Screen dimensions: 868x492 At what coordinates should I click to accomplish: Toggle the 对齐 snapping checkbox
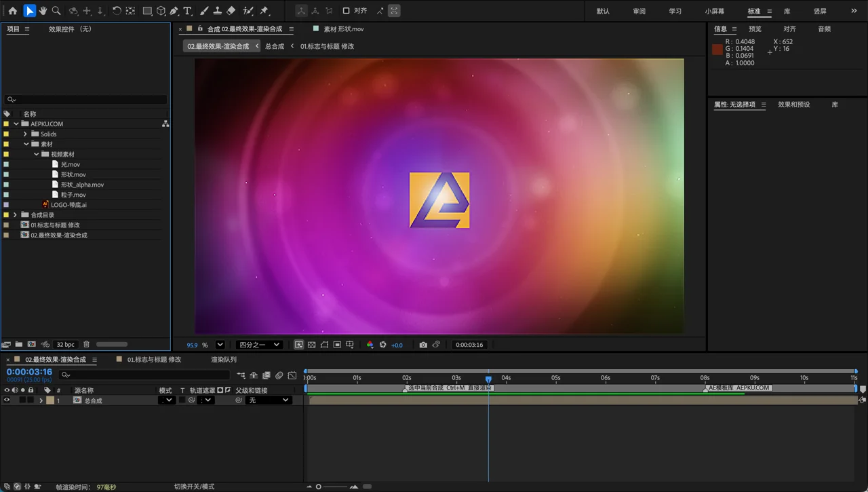[346, 11]
